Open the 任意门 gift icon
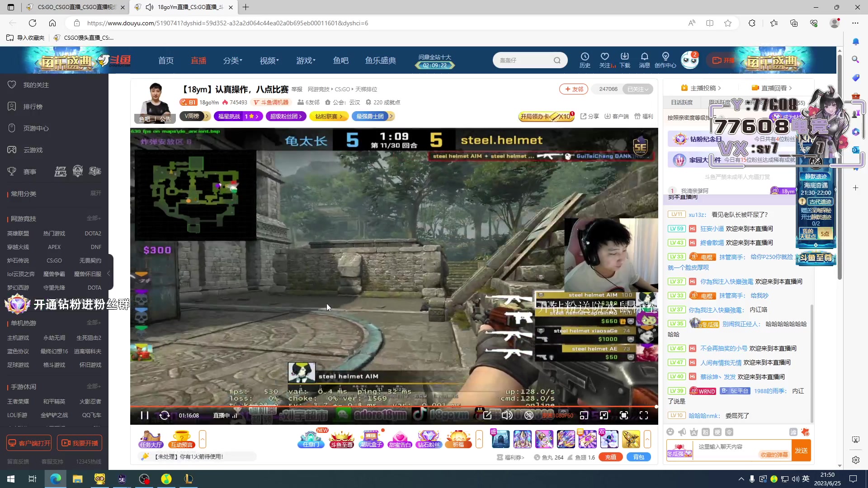The height and width of the screenshot is (488, 868). tap(311, 439)
